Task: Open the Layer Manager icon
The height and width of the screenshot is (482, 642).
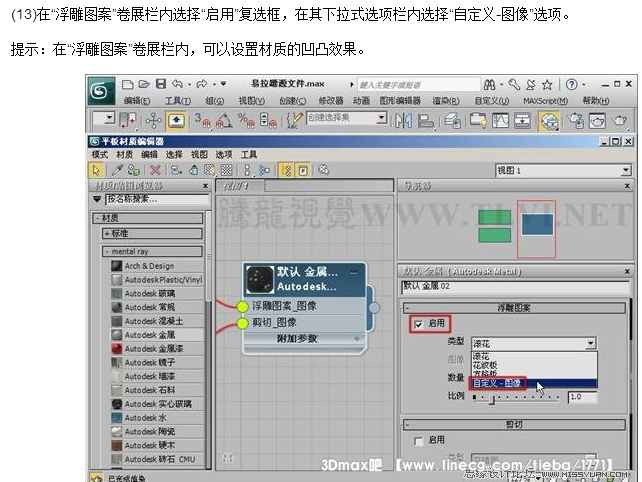Action: (x=452, y=121)
